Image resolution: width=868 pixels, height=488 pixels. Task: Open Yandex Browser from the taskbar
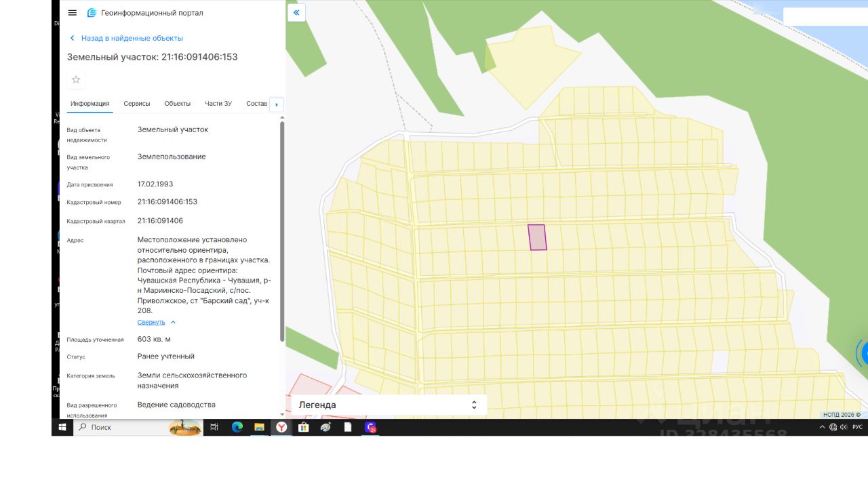[281, 427]
